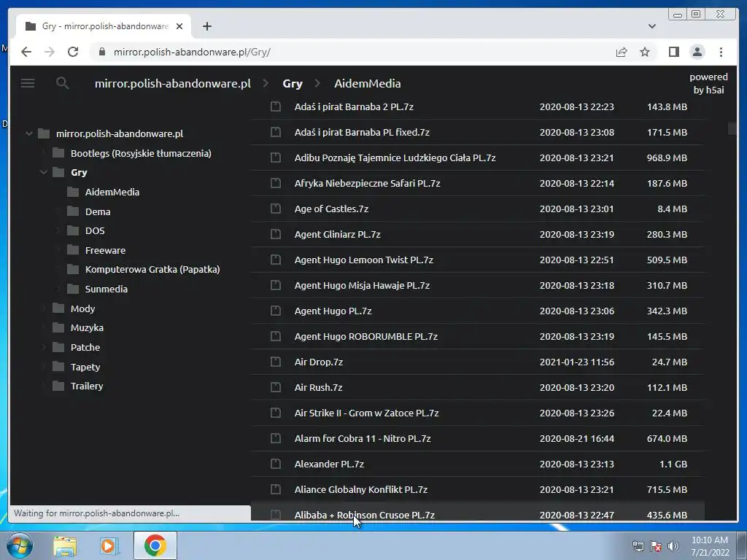Go back with the browser back arrow
747x560 pixels.
[x=26, y=52]
